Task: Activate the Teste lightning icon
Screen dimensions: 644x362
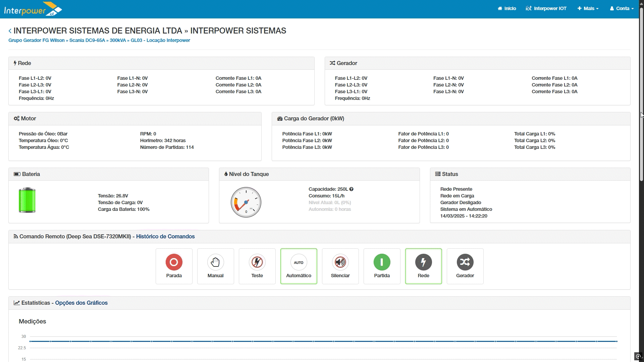Action: (x=257, y=262)
